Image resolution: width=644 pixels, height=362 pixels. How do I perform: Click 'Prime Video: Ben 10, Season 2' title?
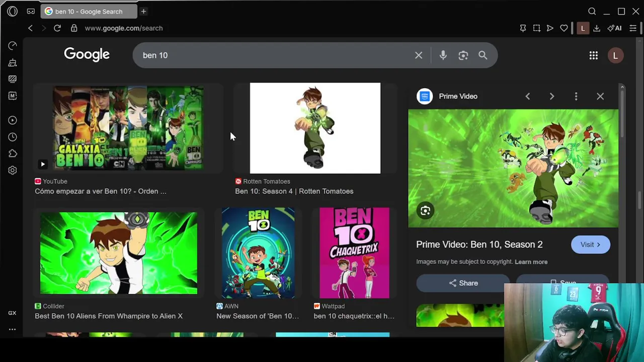[x=479, y=244]
